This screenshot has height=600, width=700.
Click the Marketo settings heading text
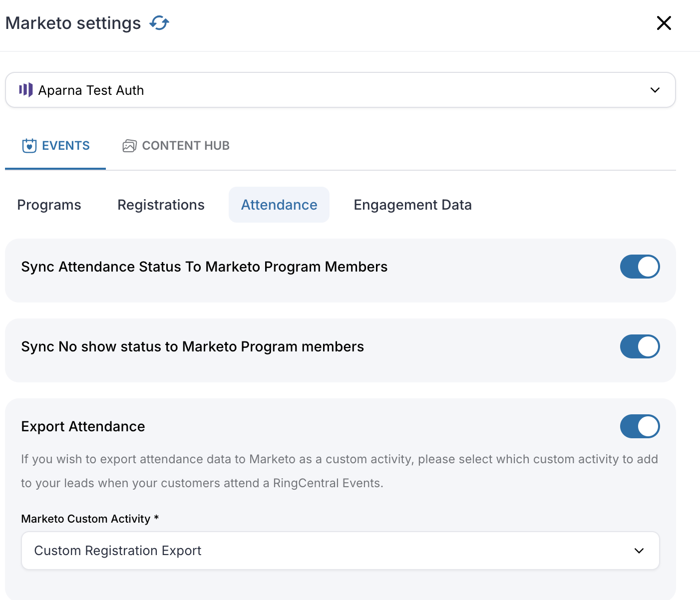click(73, 23)
